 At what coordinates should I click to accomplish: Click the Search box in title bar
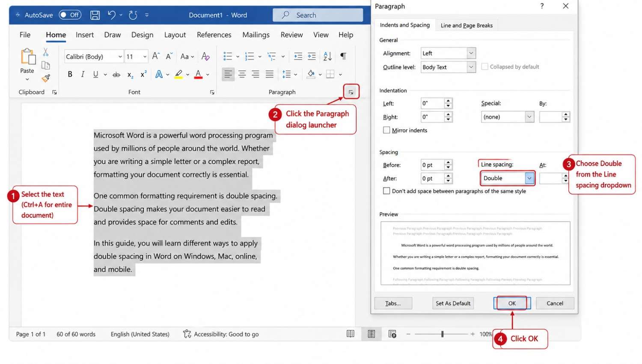pos(318,15)
